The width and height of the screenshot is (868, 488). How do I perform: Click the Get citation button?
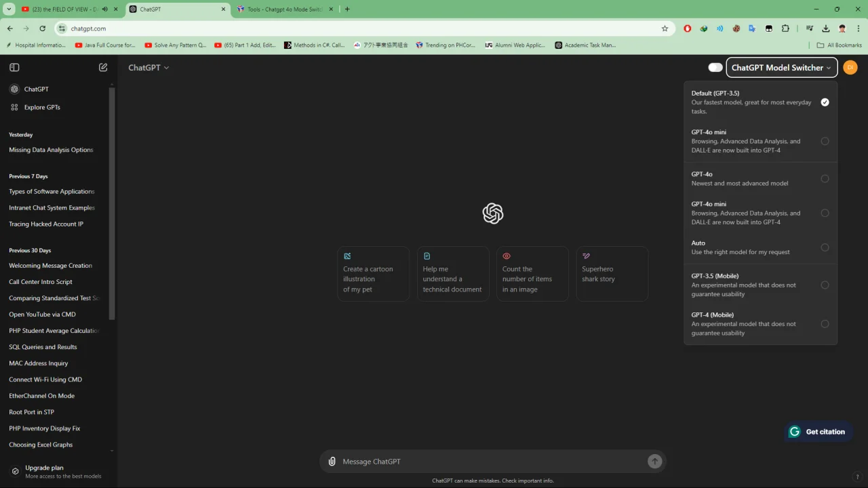[818, 432]
